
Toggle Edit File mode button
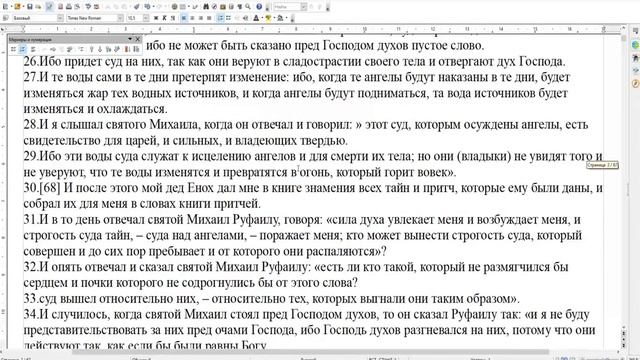pyautogui.click(x=49, y=7)
